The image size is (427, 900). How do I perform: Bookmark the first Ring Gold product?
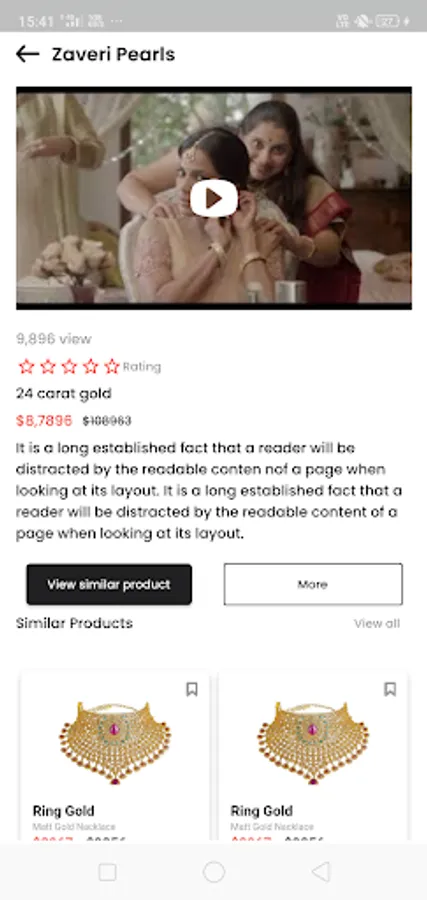(x=192, y=689)
